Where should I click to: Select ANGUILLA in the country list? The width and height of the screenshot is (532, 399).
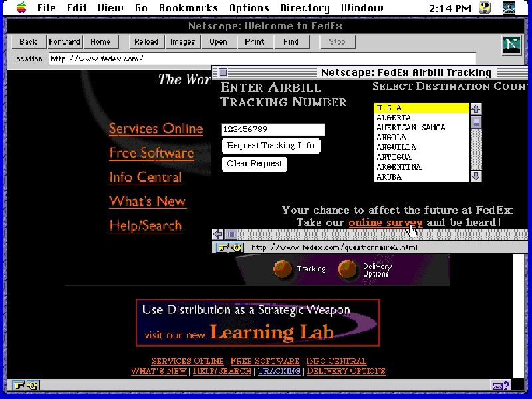pyautogui.click(x=422, y=147)
